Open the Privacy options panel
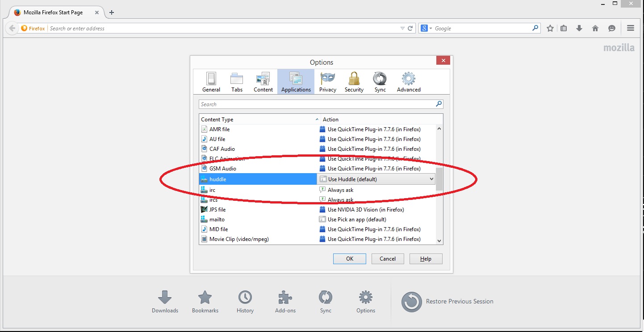644x332 pixels. click(327, 82)
